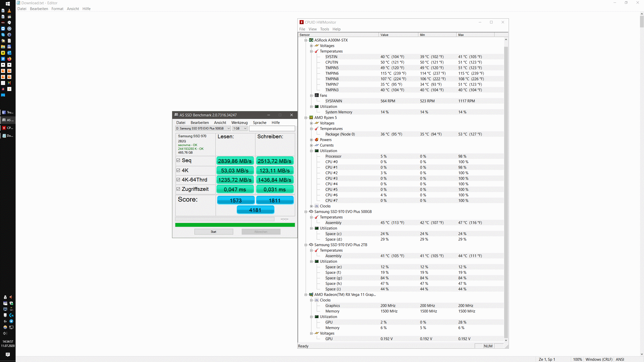644x362 pixels.
Task: Uncheck the 4K benchmark checkbox
Action: (x=178, y=170)
